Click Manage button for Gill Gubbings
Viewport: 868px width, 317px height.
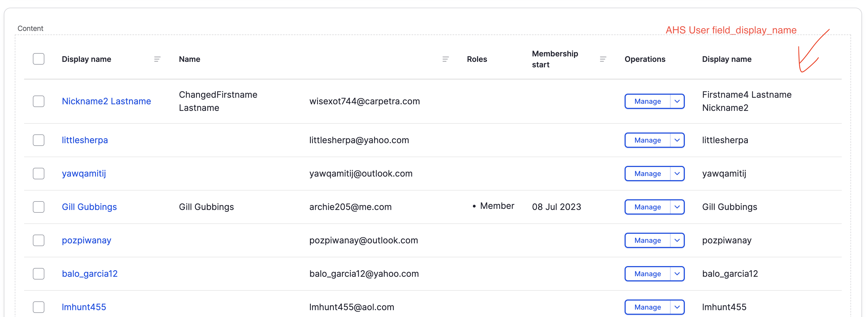point(647,207)
